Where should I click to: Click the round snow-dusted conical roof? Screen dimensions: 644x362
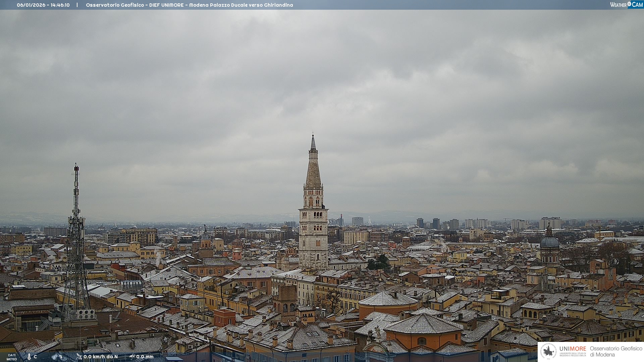tap(388, 299)
